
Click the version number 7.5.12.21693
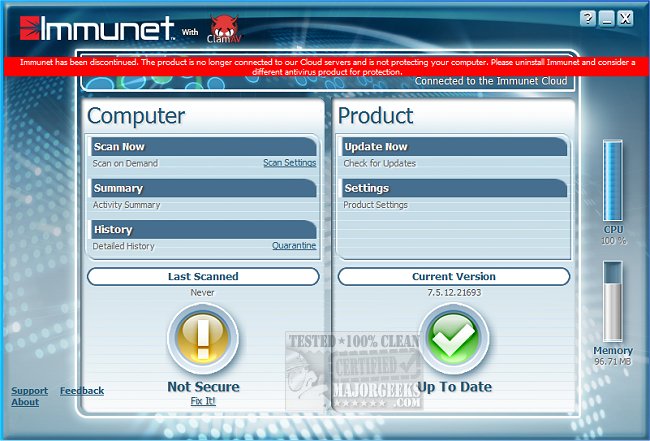pos(454,293)
